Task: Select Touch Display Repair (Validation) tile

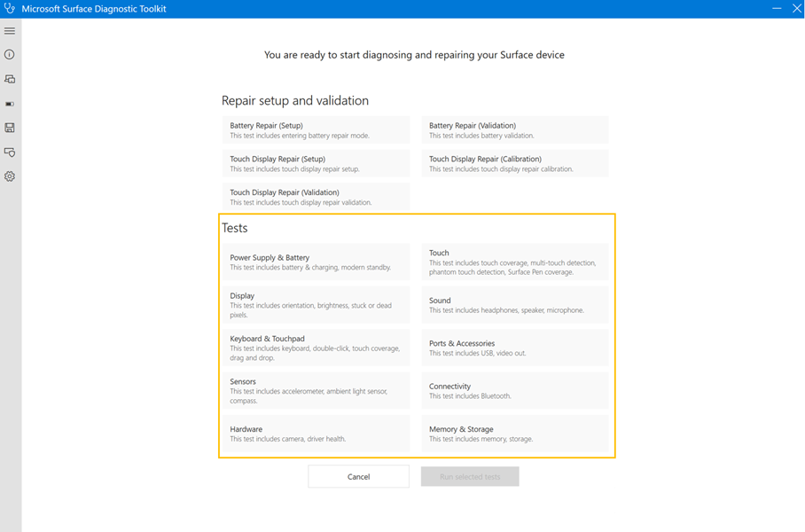Action: pos(316,197)
